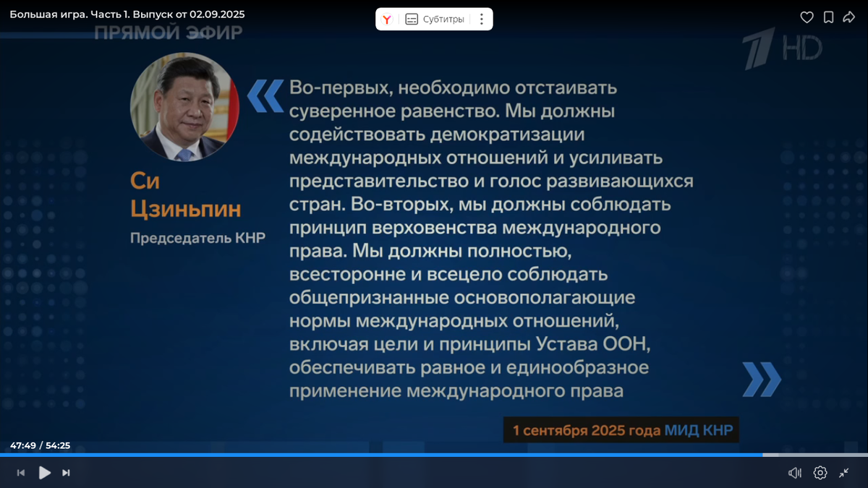Bookmark the video

[x=827, y=17]
